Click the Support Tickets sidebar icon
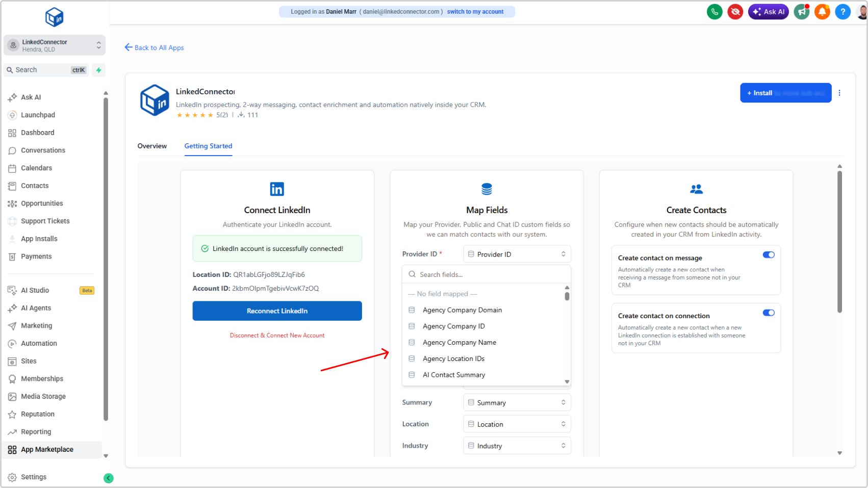868x488 pixels. 12,221
